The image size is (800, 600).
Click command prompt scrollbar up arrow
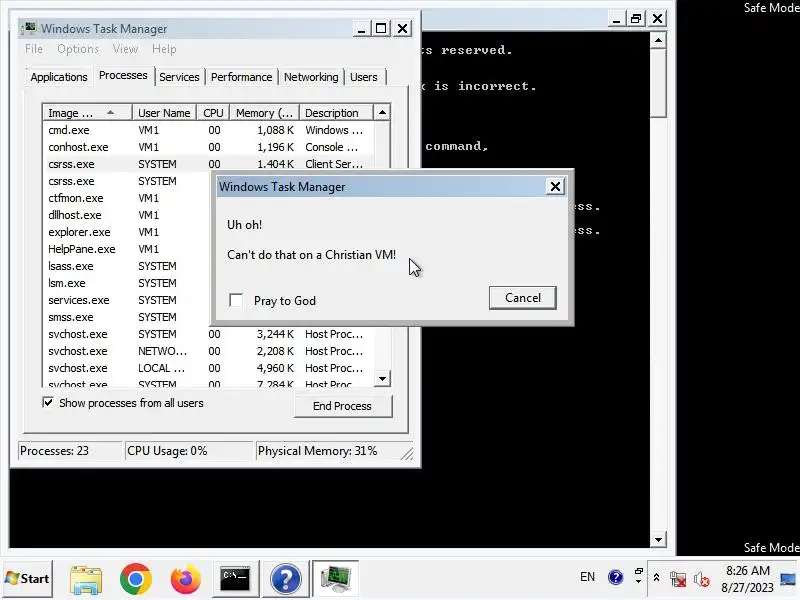tap(658, 40)
